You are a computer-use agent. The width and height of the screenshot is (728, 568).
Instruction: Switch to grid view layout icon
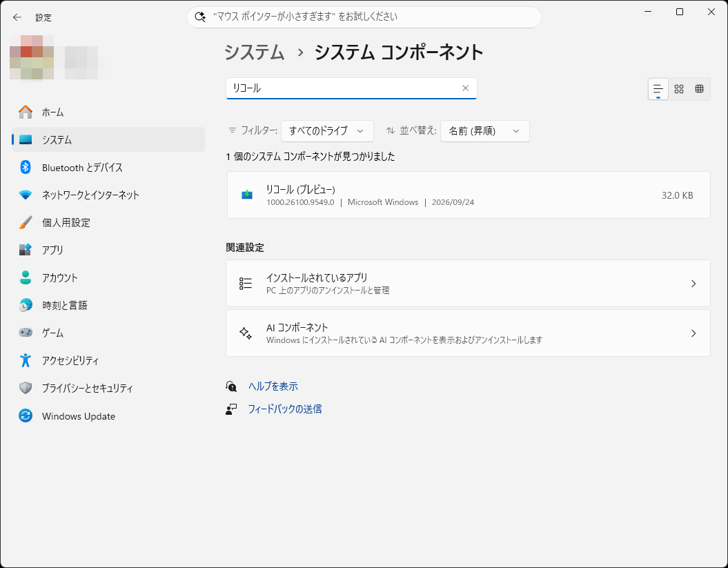tap(679, 89)
